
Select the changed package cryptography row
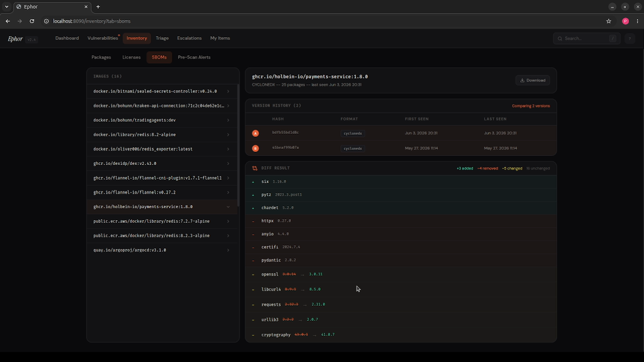point(401,335)
